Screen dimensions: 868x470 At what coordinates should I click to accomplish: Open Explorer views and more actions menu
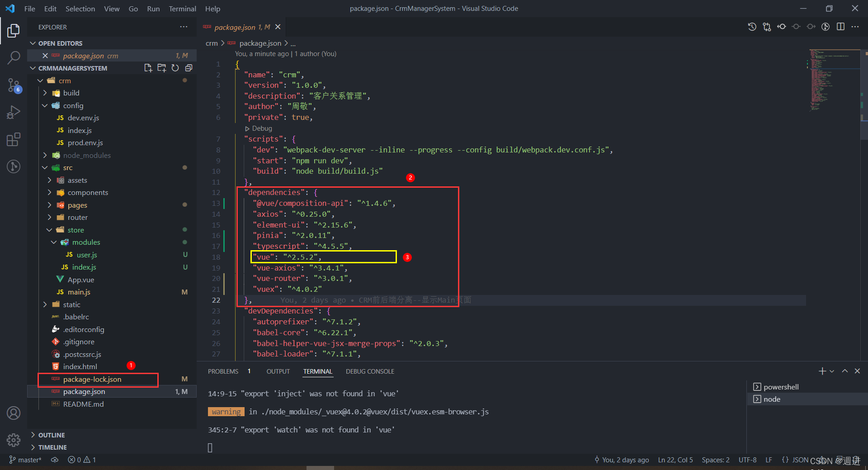(184, 27)
